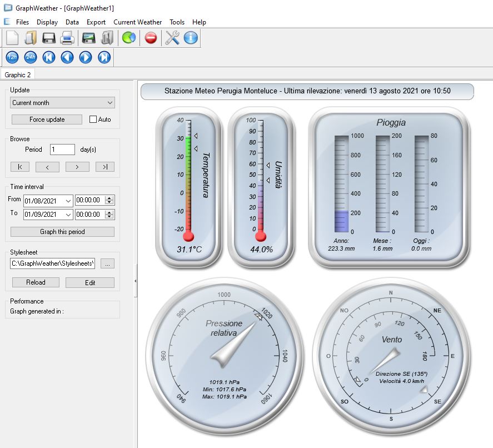
Task: Click the Stylesheet path input field
Action: click(x=52, y=263)
